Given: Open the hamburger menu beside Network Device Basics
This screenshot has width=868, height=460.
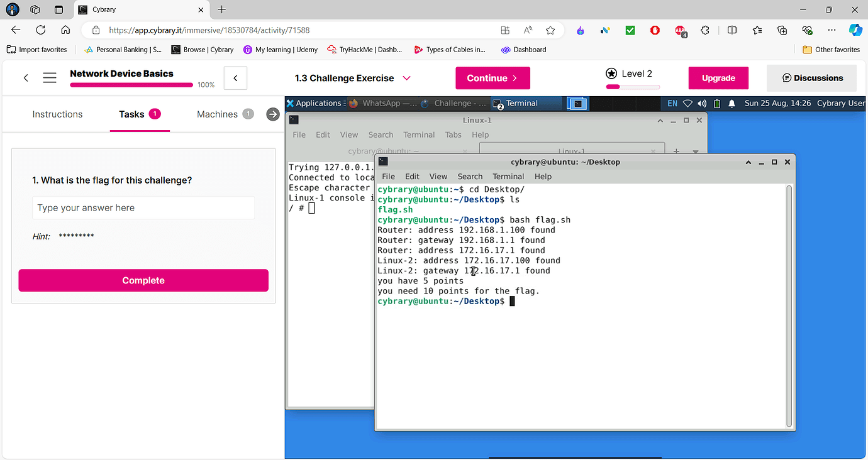Looking at the screenshot, I should (50, 78).
